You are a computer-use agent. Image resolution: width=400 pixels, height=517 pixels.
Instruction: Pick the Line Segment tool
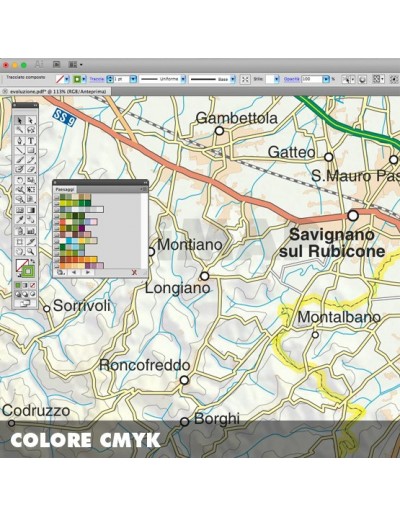point(20,150)
